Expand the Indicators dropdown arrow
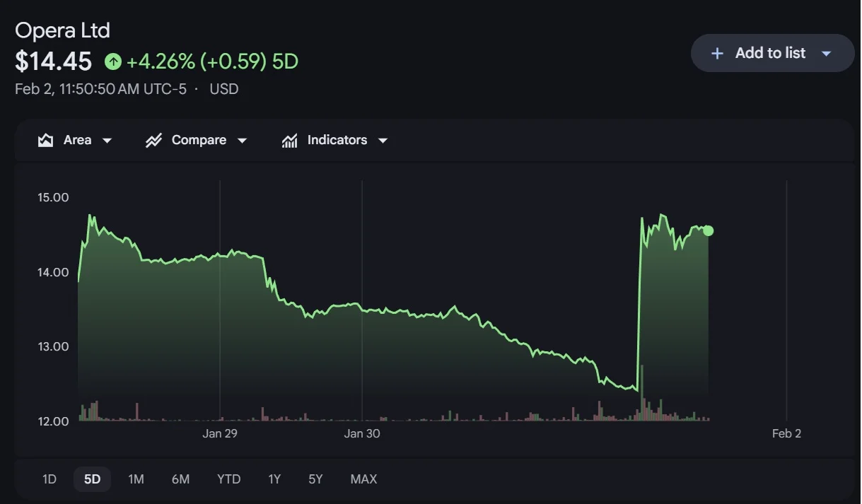Image resolution: width=862 pixels, height=504 pixels. pyautogui.click(x=383, y=141)
